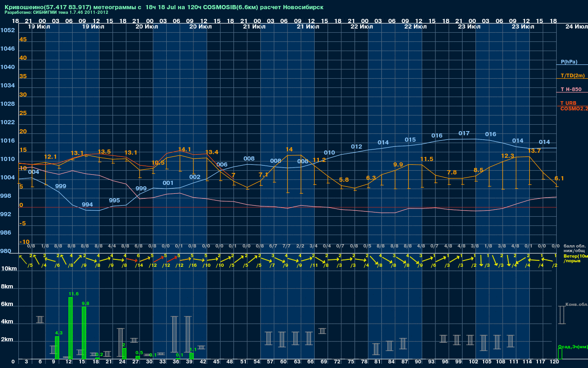Click the pressure value 012
This screenshot has height=368, width=588.
pos(356,147)
